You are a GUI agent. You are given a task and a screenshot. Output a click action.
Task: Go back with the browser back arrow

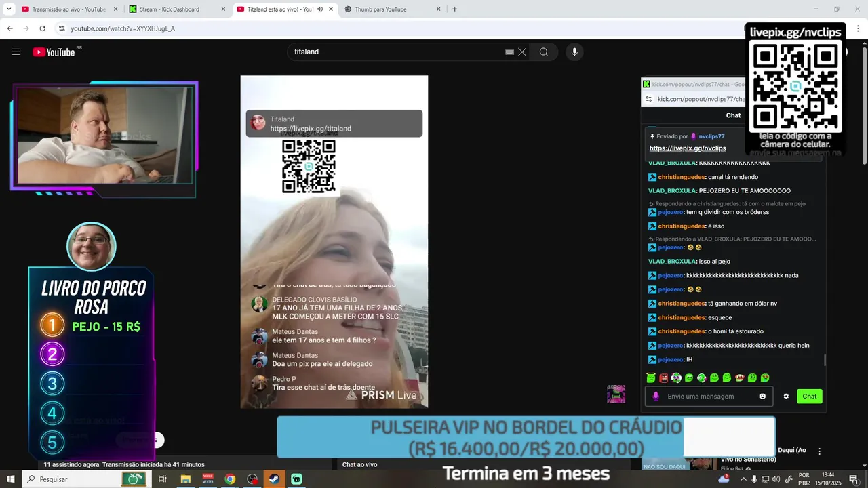coord(9,28)
